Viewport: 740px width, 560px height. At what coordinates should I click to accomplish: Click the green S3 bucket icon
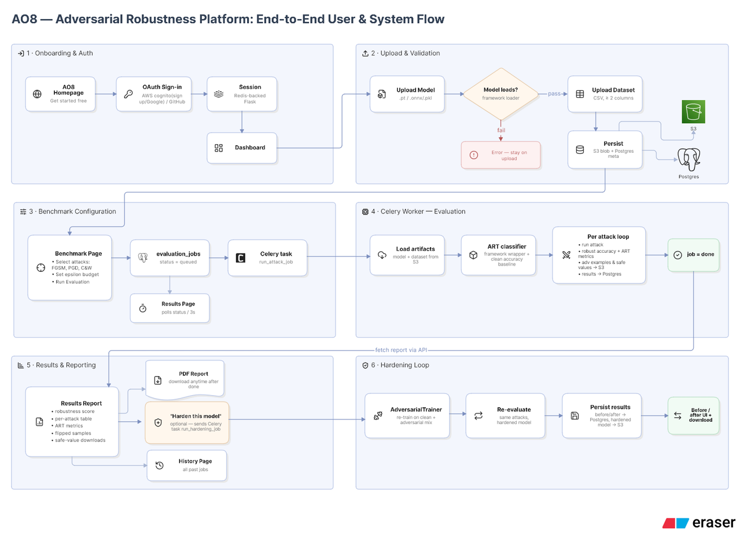pos(693,112)
